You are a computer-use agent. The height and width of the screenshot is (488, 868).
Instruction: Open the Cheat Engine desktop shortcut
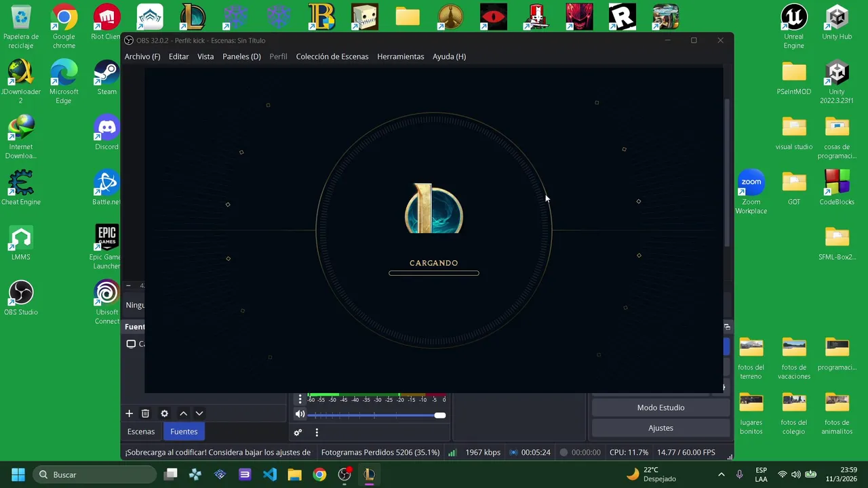[x=21, y=188]
